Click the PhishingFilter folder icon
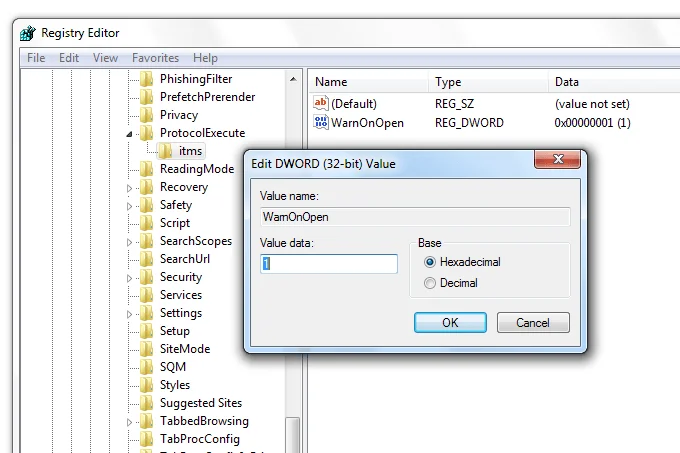680x453 pixels. [x=147, y=79]
